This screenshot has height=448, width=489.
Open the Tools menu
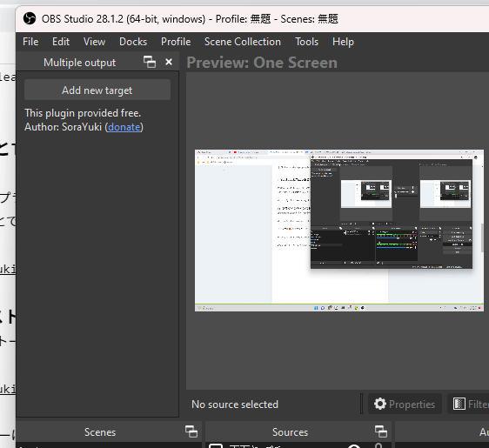[307, 42]
